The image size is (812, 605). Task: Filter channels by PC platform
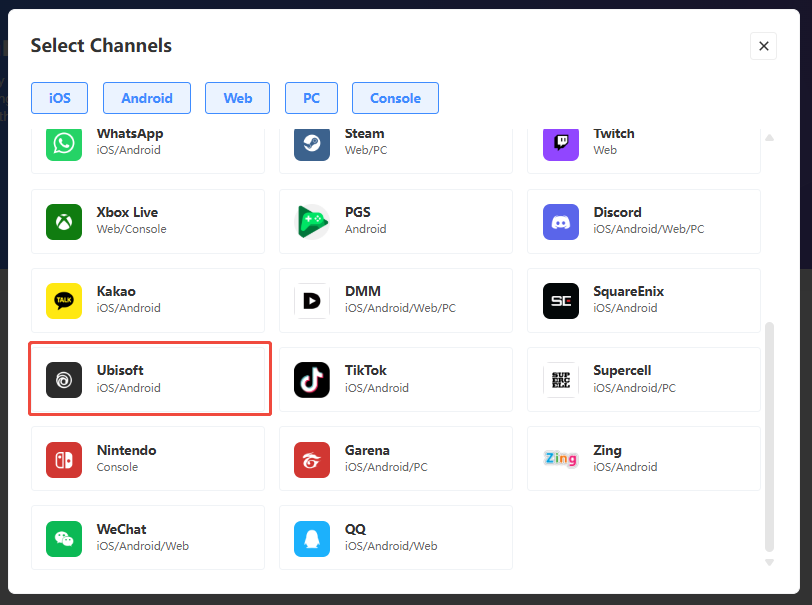click(x=311, y=98)
